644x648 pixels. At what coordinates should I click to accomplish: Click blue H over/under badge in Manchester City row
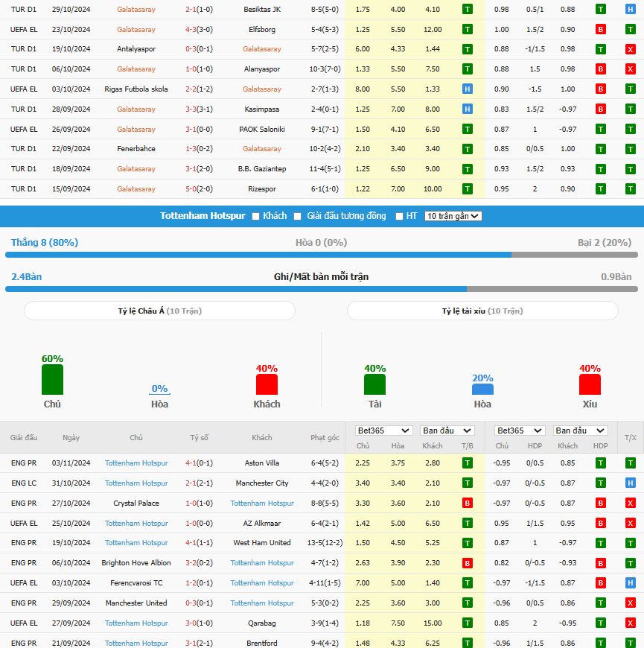point(631,483)
